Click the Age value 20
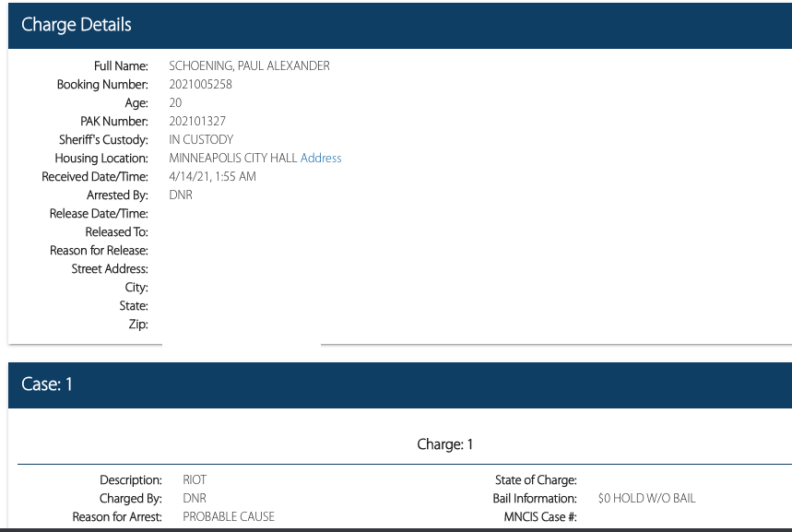Image resolution: width=792 pixels, height=532 pixels. (x=175, y=103)
